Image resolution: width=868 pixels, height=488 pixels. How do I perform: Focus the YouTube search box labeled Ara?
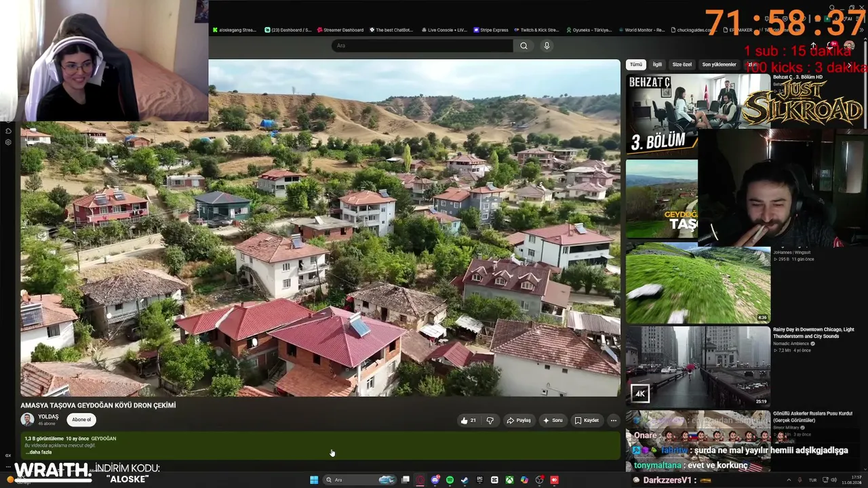tap(422, 45)
